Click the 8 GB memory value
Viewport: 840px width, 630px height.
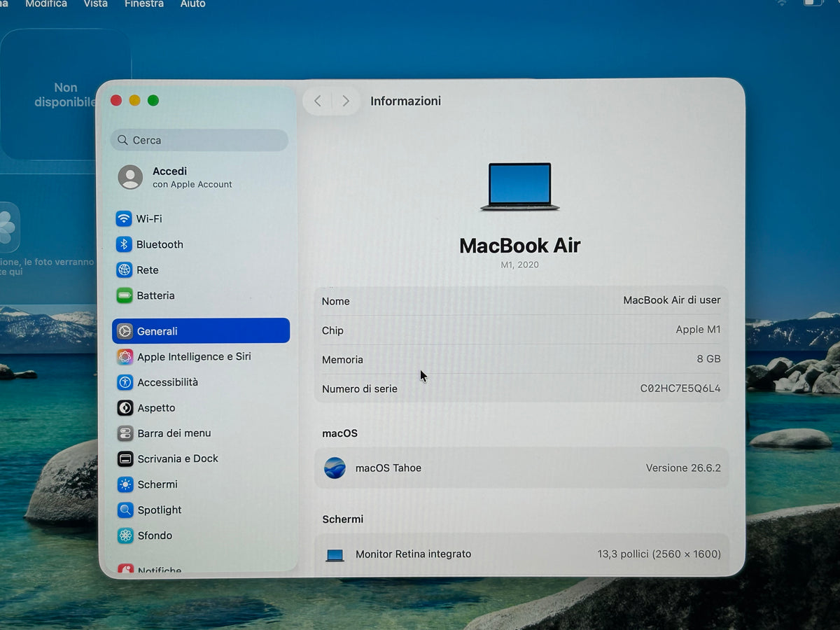[708, 359]
